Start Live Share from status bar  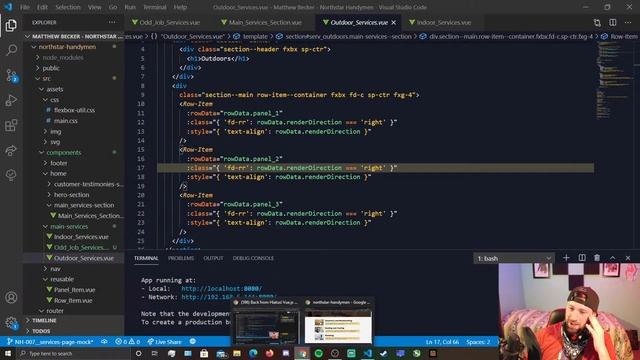coord(164,342)
